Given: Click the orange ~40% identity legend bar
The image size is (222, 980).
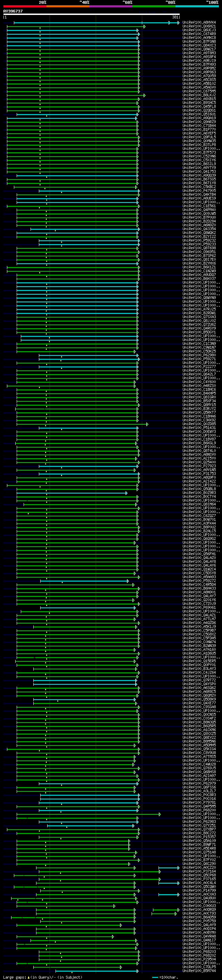Looking at the screenshot, I should (x=68, y=7).
